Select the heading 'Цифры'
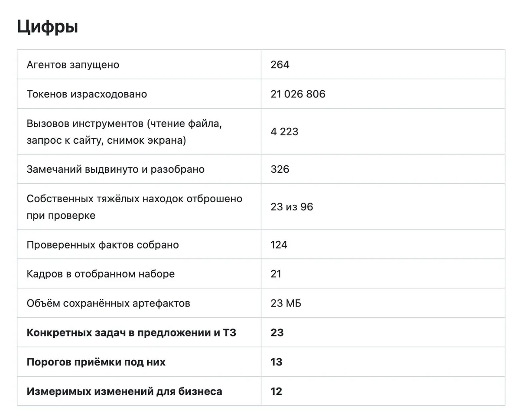 pyautogui.click(x=48, y=27)
